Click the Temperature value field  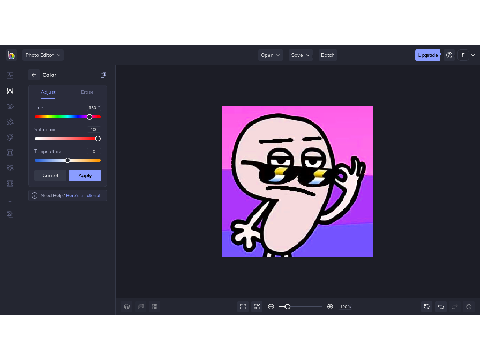tap(94, 151)
